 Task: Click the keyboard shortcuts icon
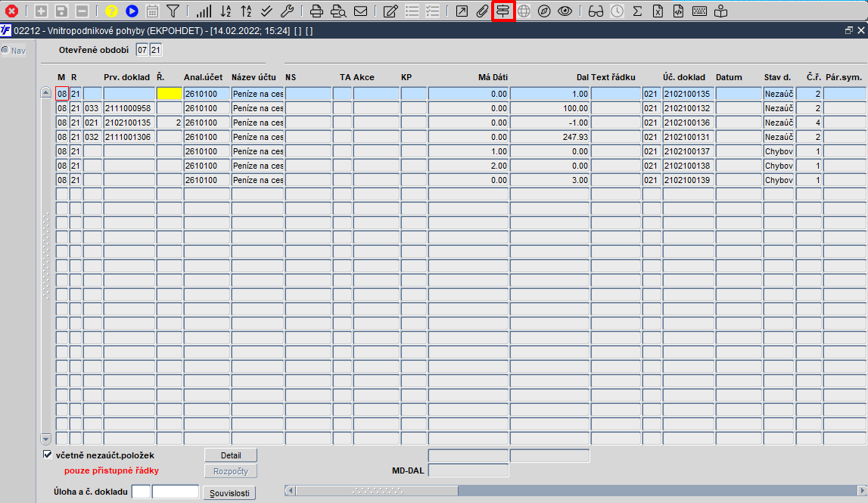tap(699, 11)
